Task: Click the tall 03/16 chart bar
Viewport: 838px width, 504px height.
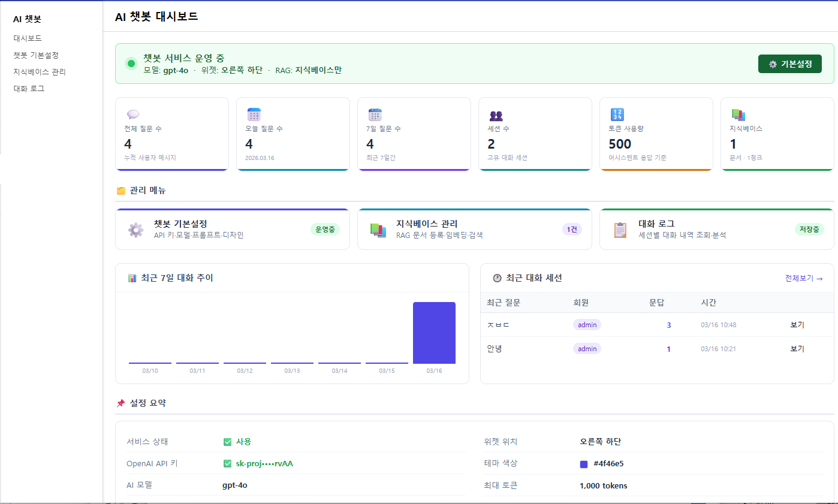Action: (x=434, y=333)
